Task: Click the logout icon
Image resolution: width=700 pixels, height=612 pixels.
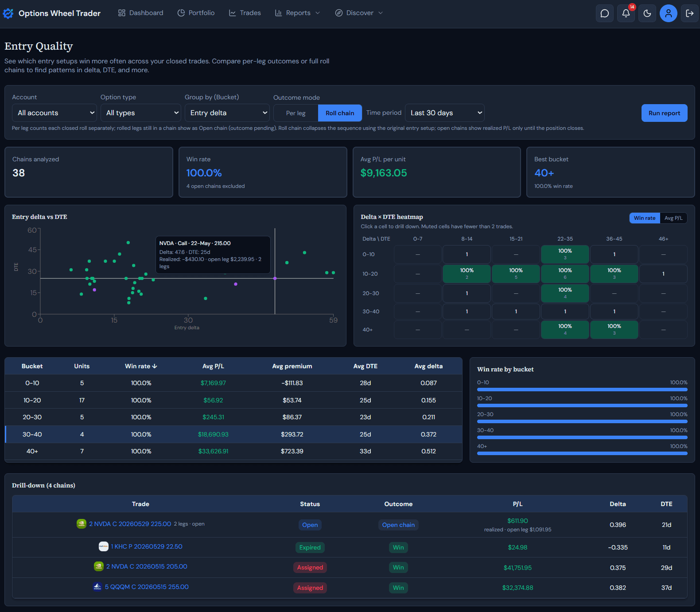Action: pyautogui.click(x=690, y=13)
